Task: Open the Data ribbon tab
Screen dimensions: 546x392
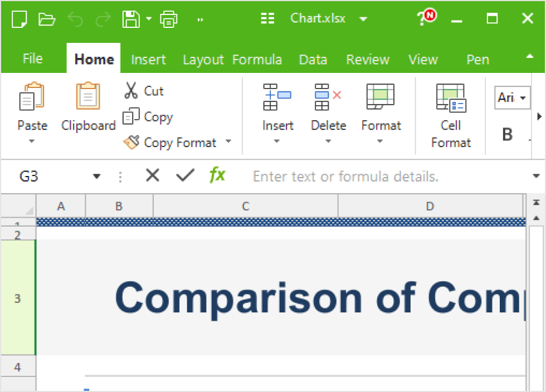Action: [x=313, y=59]
